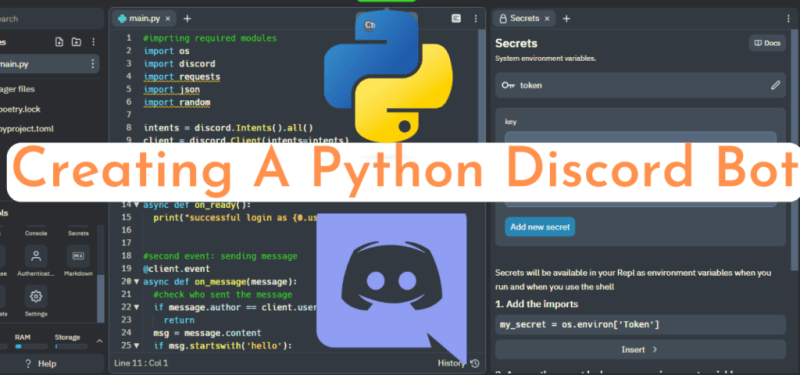
Task: Open the editor pane kebab menu
Action: (x=476, y=18)
